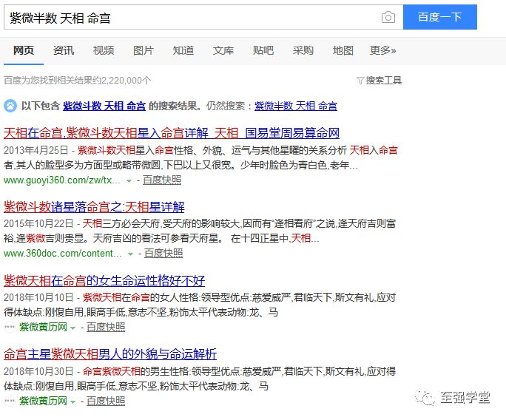Click the date 2013年4月25日 in first result
The image size is (506, 420).
[x=36, y=150]
